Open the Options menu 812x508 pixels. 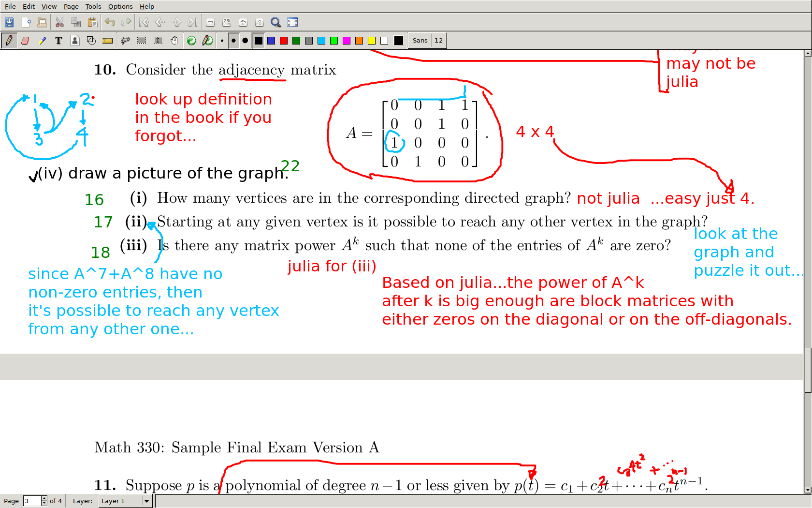tap(120, 6)
